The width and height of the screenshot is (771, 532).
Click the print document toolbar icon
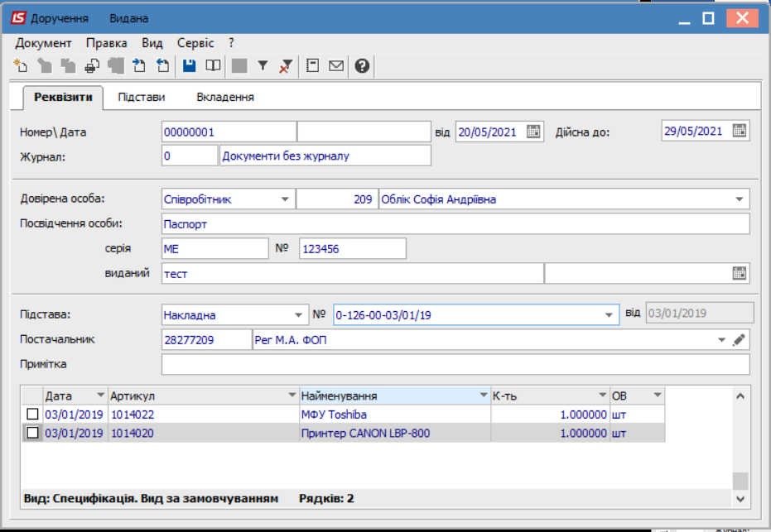(x=92, y=66)
